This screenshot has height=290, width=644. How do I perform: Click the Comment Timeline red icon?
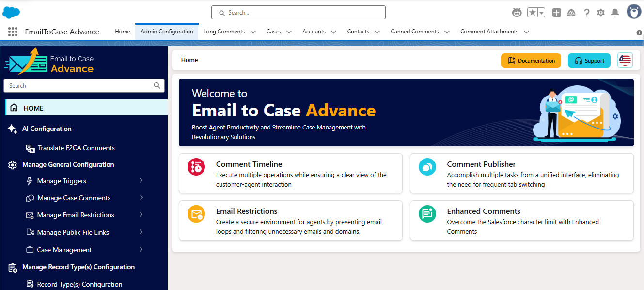pyautogui.click(x=196, y=167)
